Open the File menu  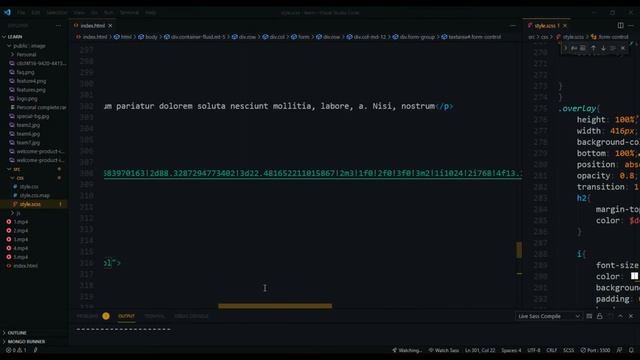pyautogui.click(x=21, y=13)
